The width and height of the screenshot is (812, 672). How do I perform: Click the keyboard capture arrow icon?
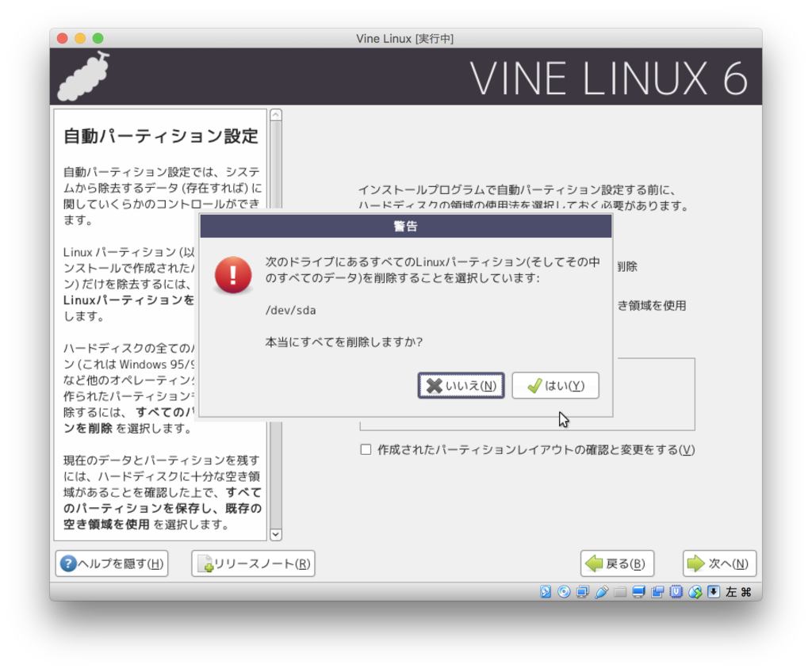pos(714,592)
